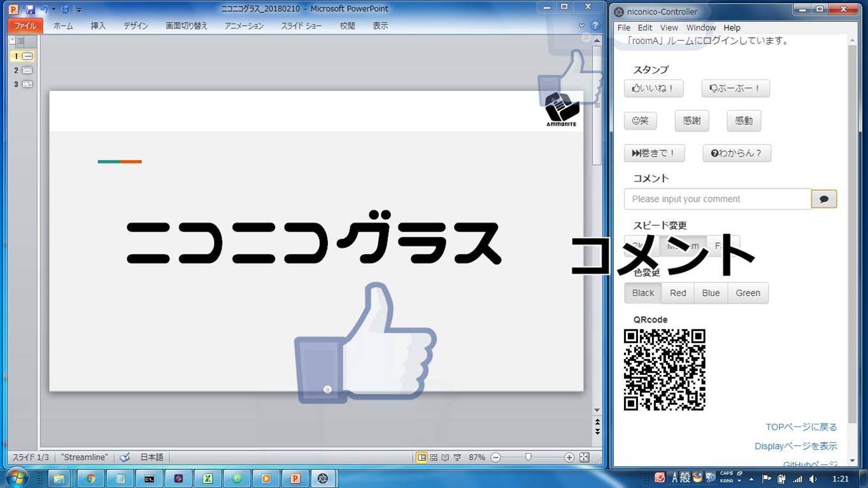Open the spell check status icon
Image resolution: width=868 pixels, height=488 pixels.
coord(125,457)
